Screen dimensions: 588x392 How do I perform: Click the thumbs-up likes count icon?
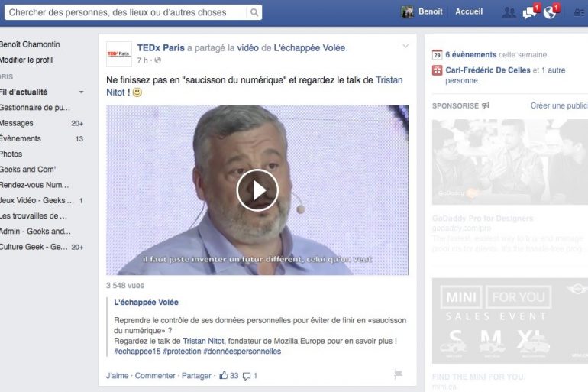224,375
